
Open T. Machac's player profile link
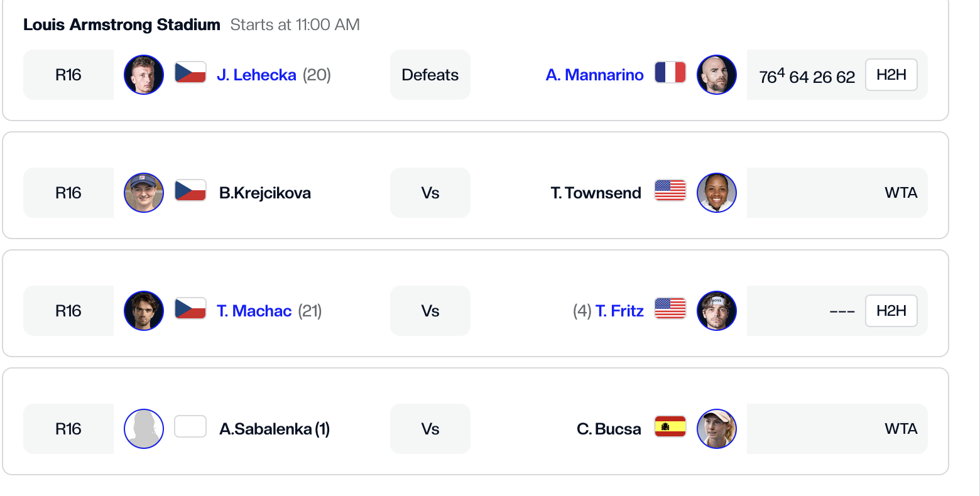(x=254, y=311)
